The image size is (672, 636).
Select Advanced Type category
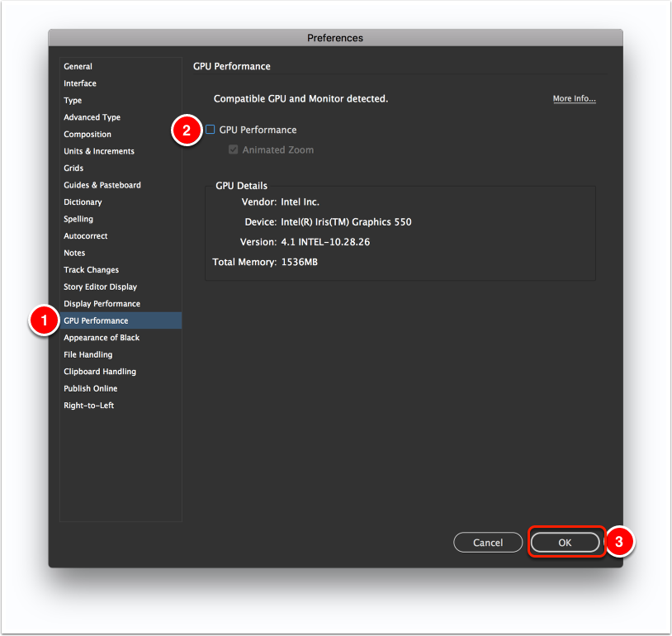point(92,117)
